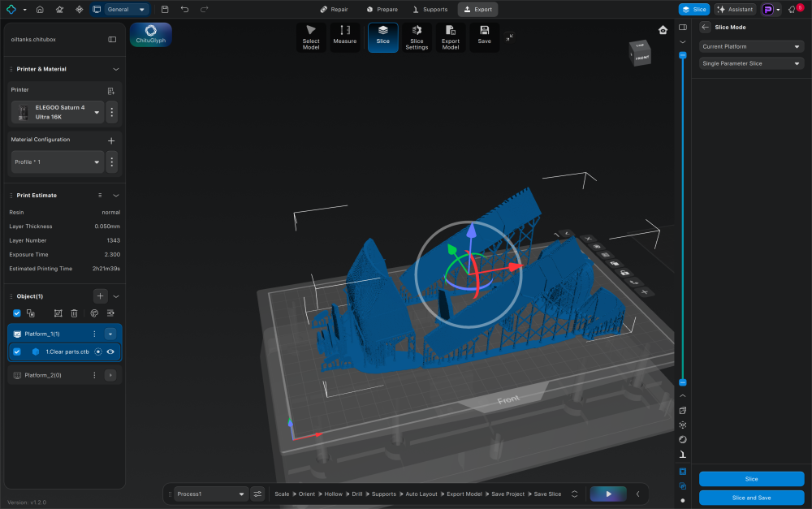Open the ChituGlyph tool
Viewport: 812px width, 509px height.
pos(151,35)
